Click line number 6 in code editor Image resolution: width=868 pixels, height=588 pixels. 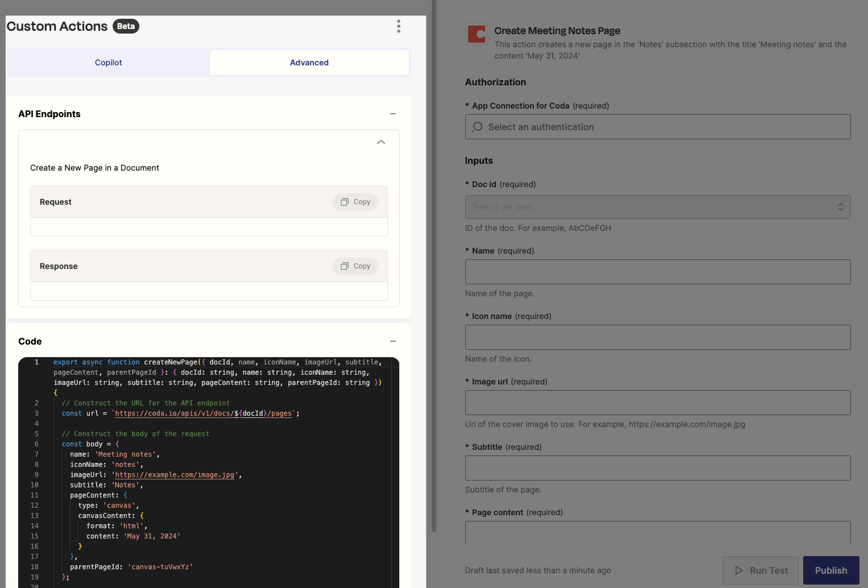click(36, 444)
